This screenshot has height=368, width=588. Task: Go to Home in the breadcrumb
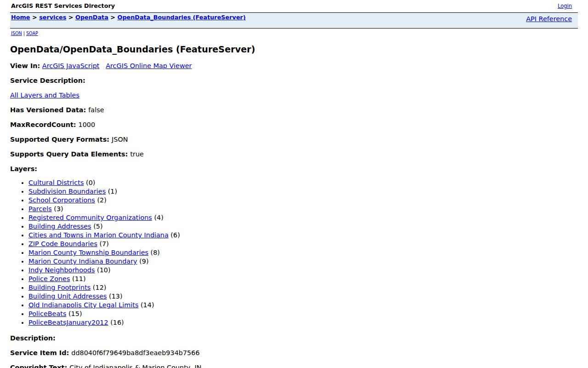coord(20,17)
